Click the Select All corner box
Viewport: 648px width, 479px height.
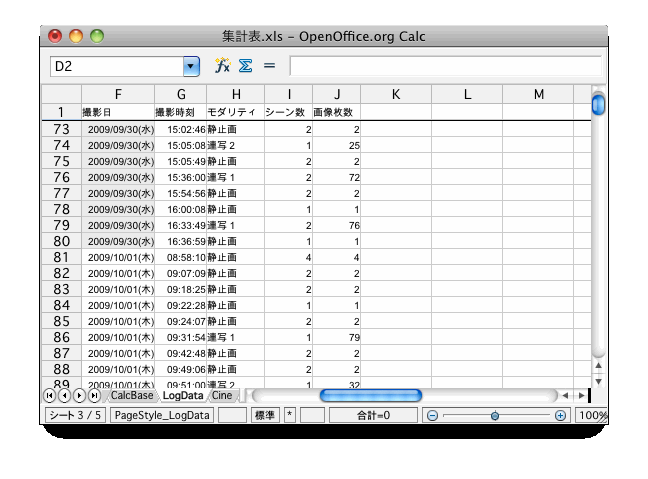[62, 94]
